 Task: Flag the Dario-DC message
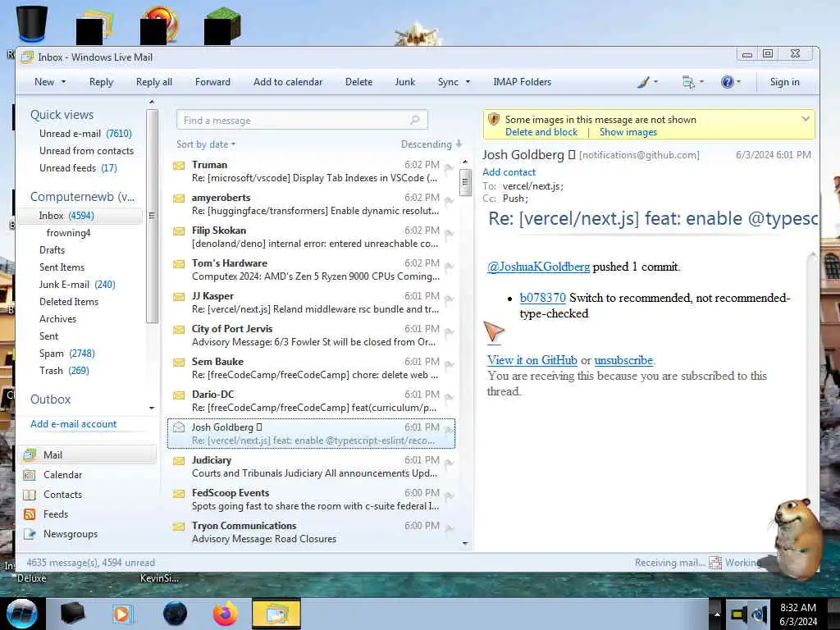click(x=450, y=398)
